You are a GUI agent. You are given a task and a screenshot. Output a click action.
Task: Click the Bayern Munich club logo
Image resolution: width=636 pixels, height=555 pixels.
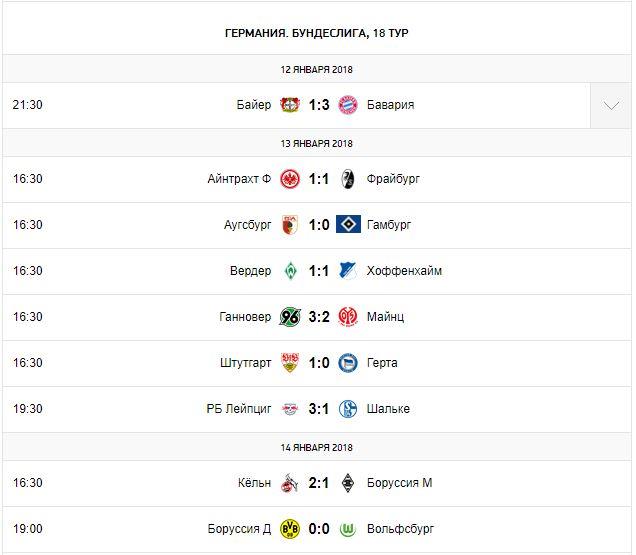pos(348,105)
